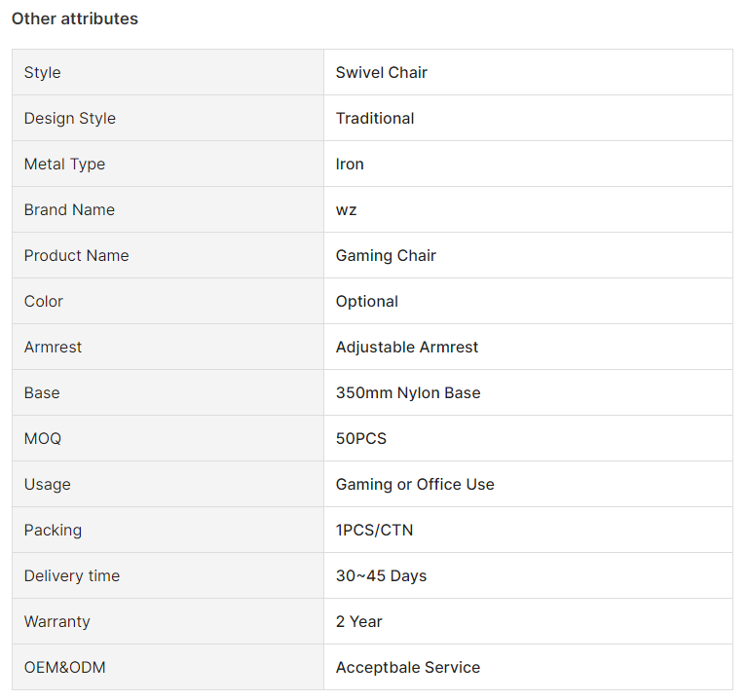The width and height of the screenshot is (747, 700).
Task: Click the Gaming or Office Use value
Action: click(415, 484)
